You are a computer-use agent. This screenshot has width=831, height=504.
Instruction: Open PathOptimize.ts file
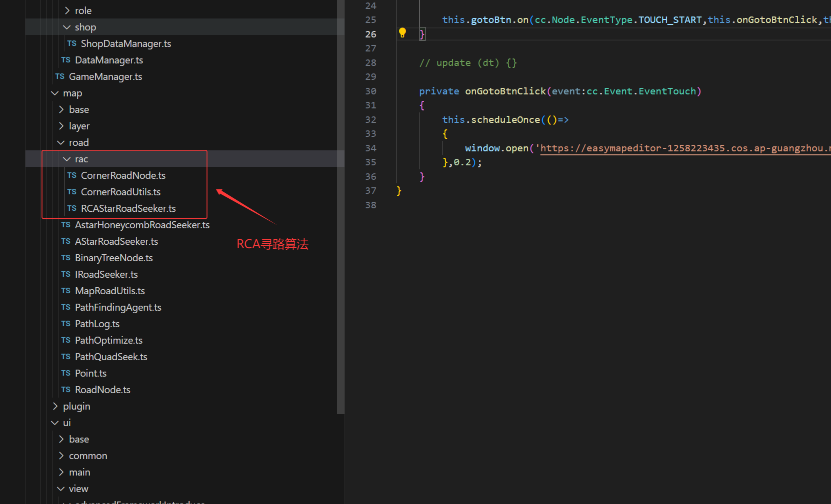(x=109, y=340)
